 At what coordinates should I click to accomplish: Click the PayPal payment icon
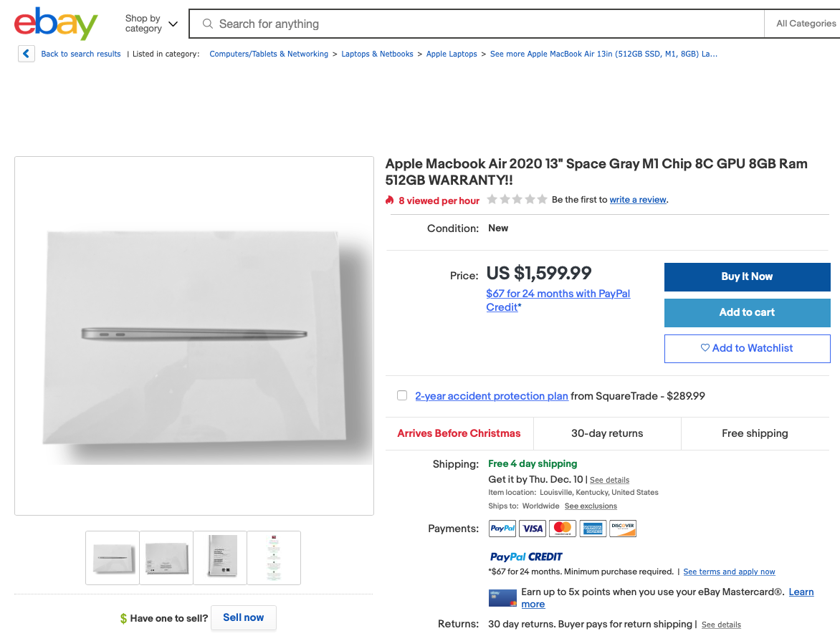pyautogui.click(x=502, y=529)
